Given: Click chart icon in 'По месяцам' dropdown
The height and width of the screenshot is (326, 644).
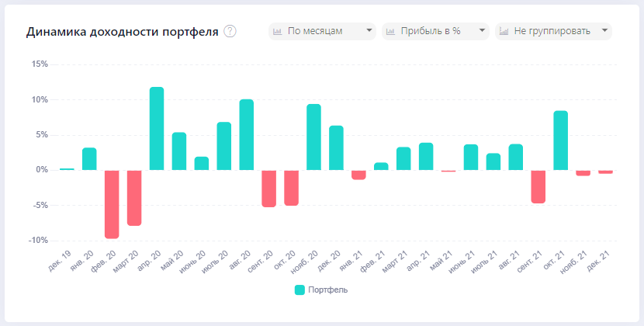Looking at the screenshot, I should [277, 31].
